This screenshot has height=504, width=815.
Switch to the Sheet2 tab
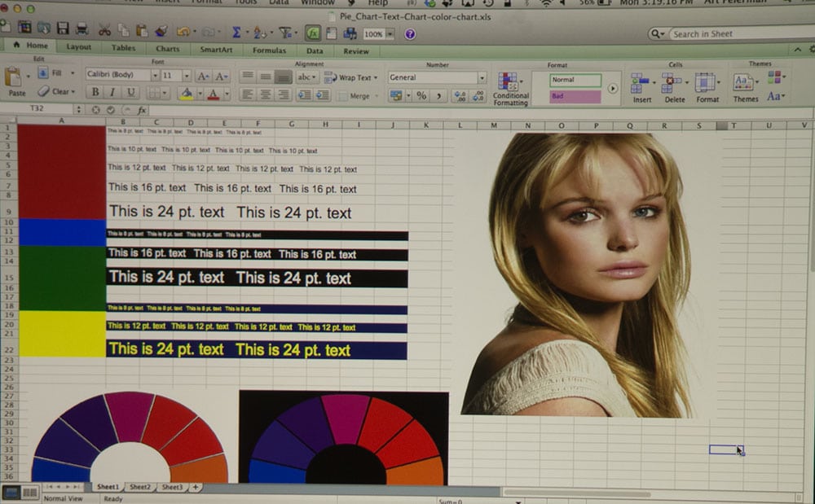pyautogui.click(x=140, y=487)
